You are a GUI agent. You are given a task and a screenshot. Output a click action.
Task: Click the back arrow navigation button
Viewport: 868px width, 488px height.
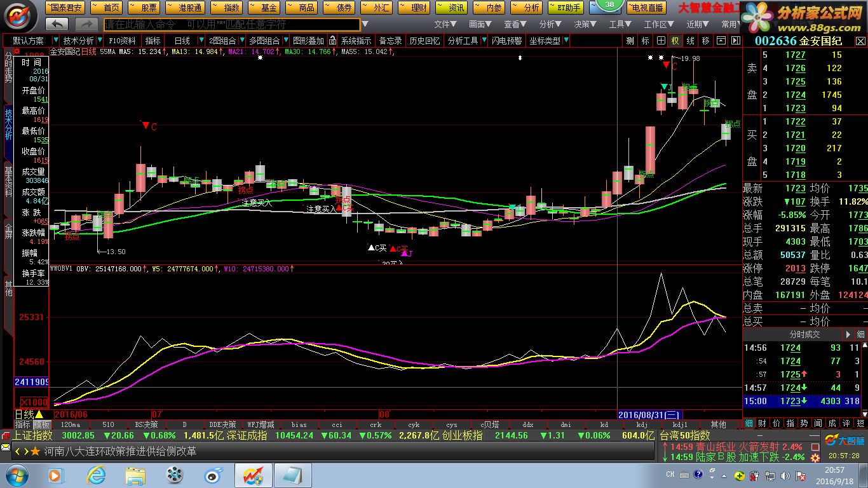[57, 24]
